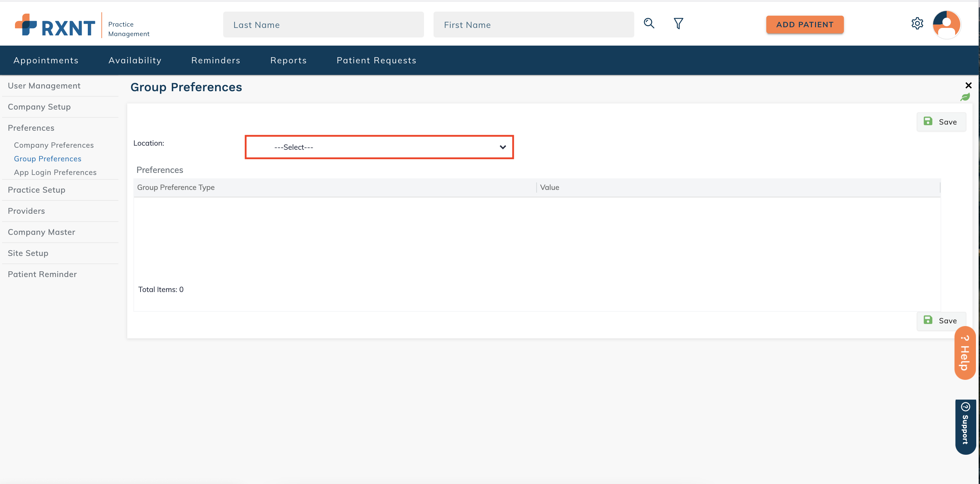
Task: Open App Login Preferences
Action: 55,173
